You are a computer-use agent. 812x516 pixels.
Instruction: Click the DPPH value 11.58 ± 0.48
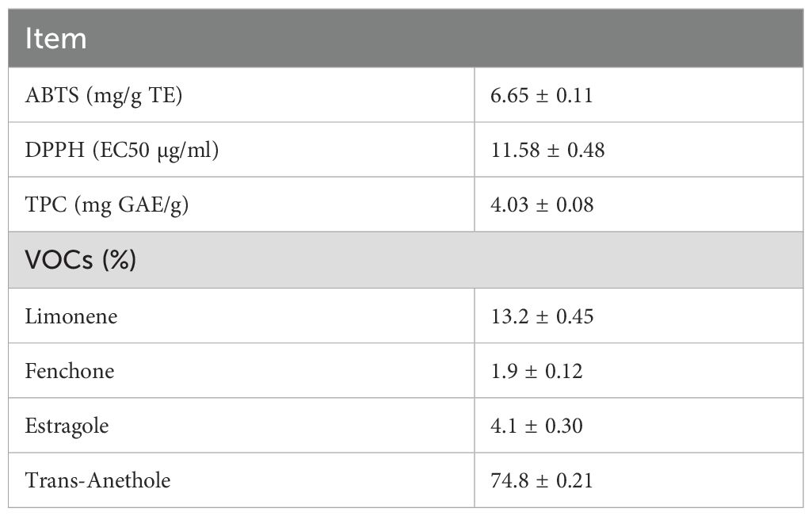(547, 150)
